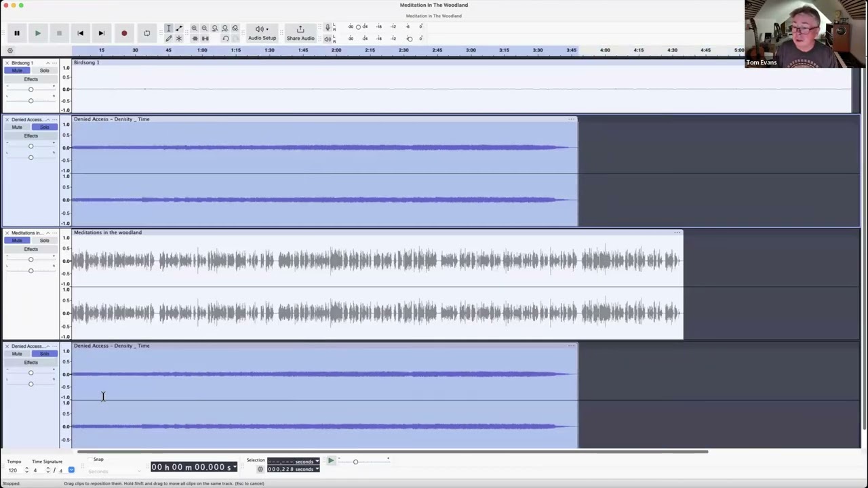
Task: Click the Zoom Out magnifier
Action: point(204,28)
